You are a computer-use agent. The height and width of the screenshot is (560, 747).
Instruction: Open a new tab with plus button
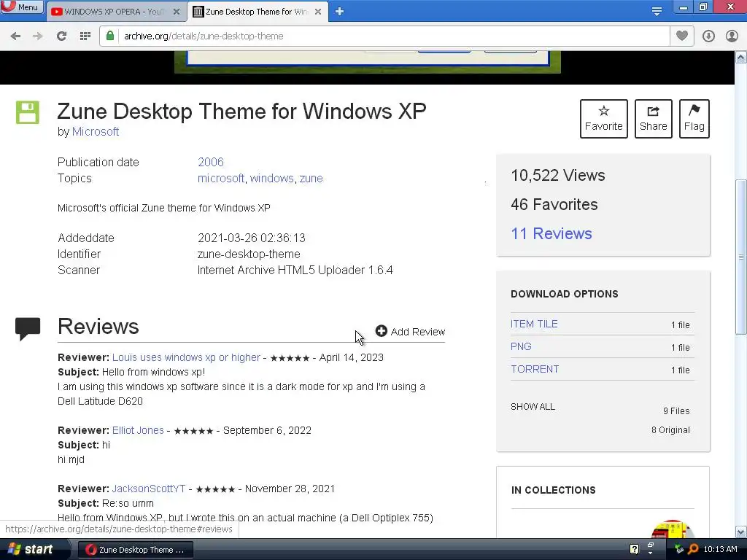click(x=339, y=12)
